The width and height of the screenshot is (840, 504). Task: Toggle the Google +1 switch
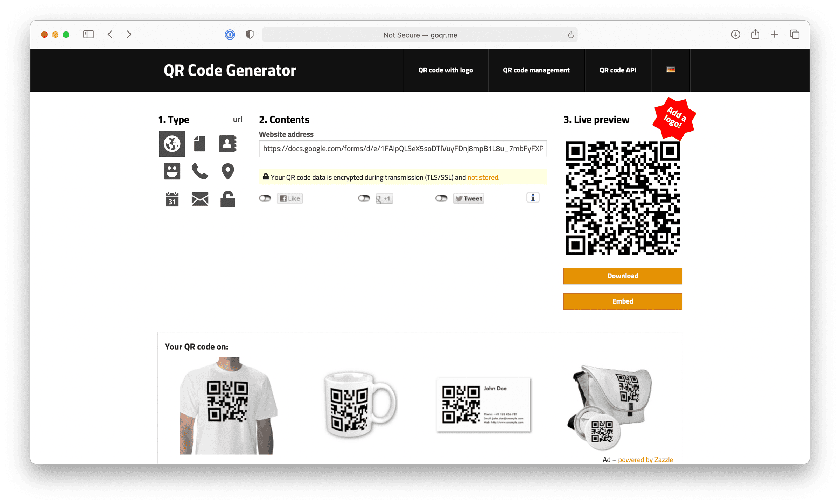tap(364, 198)
